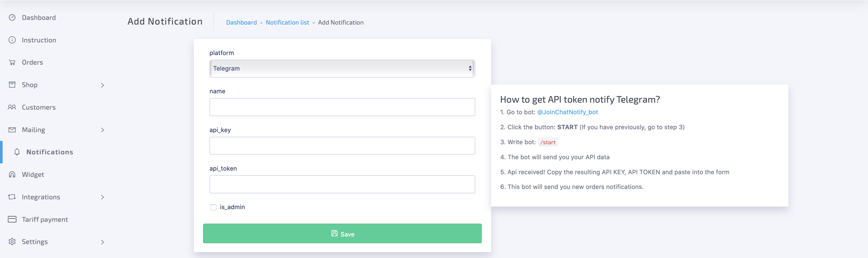Navigate to Notification list breadcrumb
The height and width of the screenshot is (258, 868).
coord(288,22)
